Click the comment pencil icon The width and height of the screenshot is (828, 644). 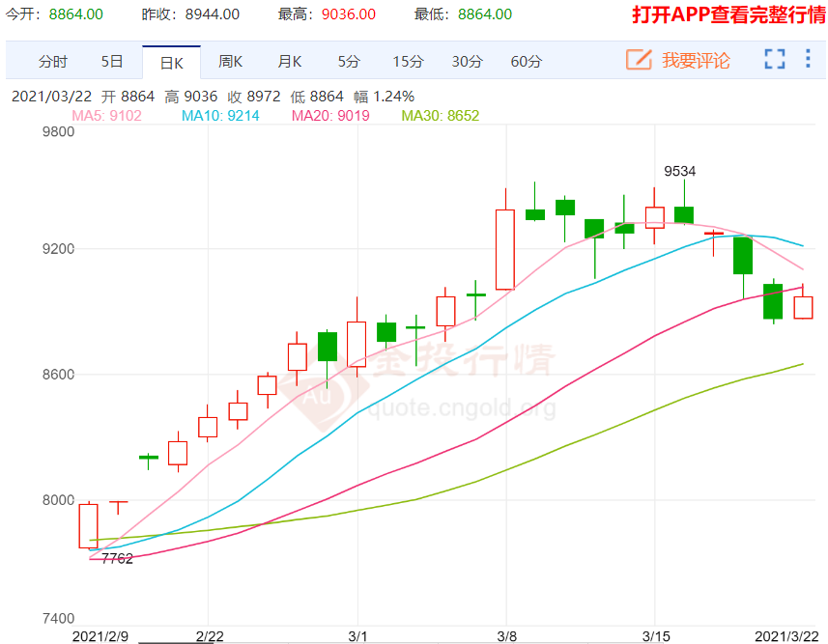click(639, 60)
